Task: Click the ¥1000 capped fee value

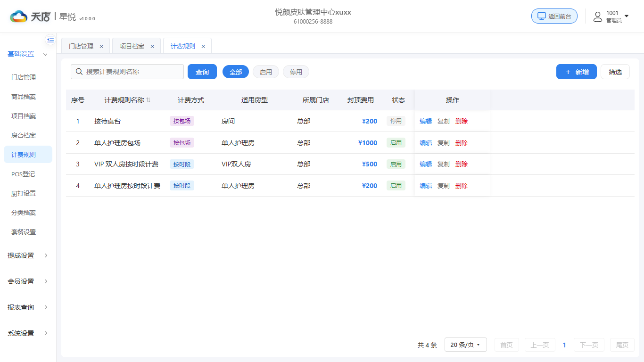Action: (x=368, y=143)
